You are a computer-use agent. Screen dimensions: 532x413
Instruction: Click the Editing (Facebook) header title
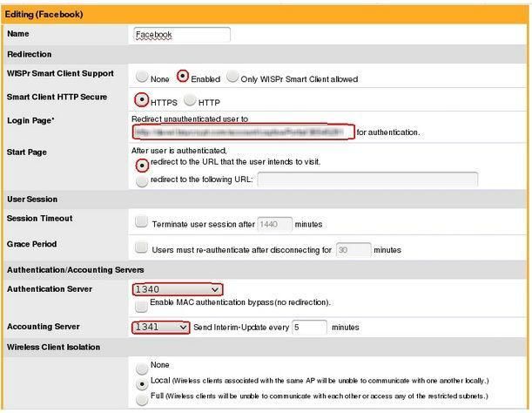[44, 15]
